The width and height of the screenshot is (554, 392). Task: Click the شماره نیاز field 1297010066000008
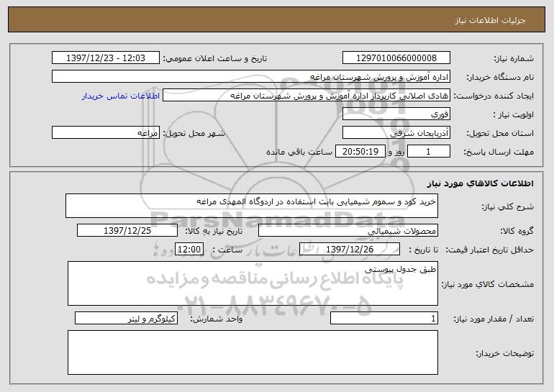pos(396,58)
